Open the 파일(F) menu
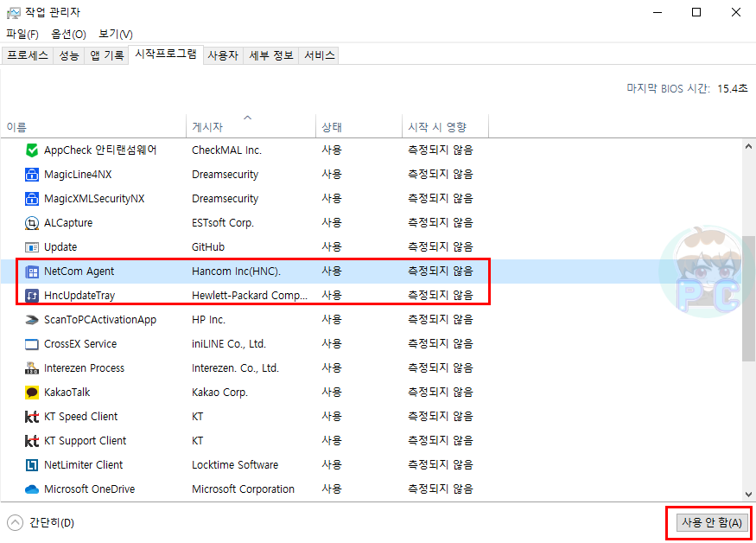This screenshot has width=756, height=543. (x=22, y=35)
